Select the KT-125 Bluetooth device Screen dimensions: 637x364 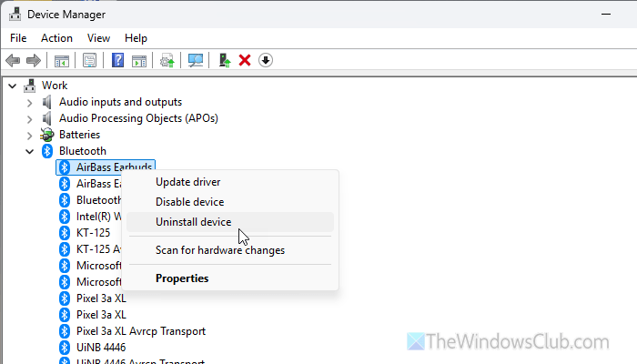click(93, 233)
